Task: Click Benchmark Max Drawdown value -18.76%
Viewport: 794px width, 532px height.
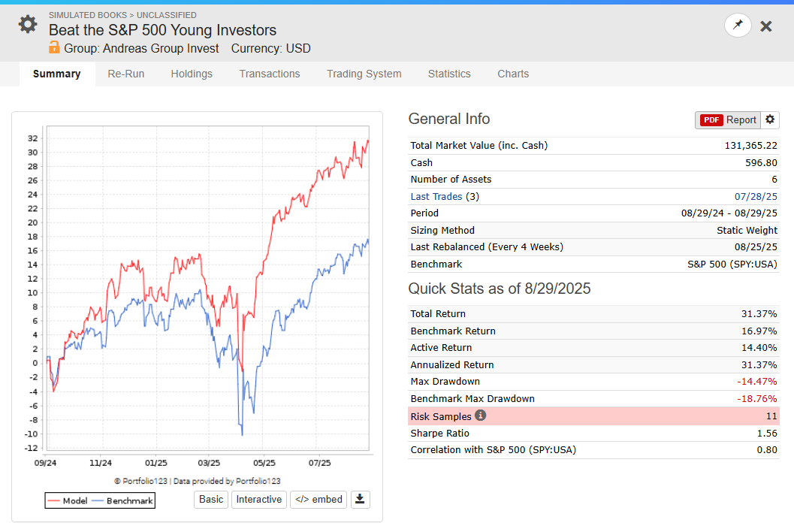Action: tap(756, 399)
